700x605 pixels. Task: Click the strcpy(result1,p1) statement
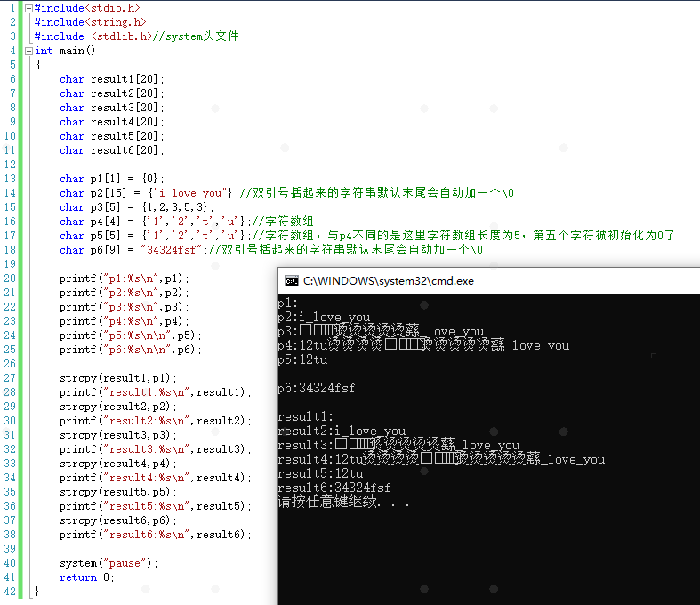pos(118,379)
